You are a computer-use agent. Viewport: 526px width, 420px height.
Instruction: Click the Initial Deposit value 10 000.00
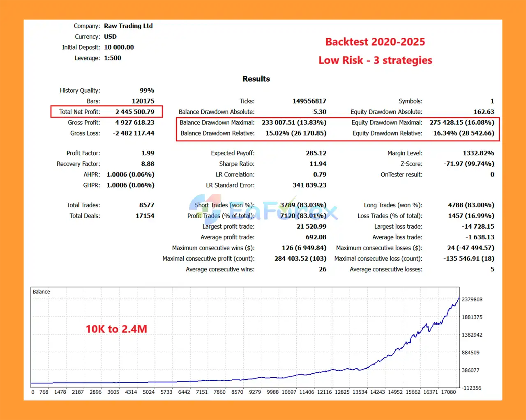click(119, 47)
